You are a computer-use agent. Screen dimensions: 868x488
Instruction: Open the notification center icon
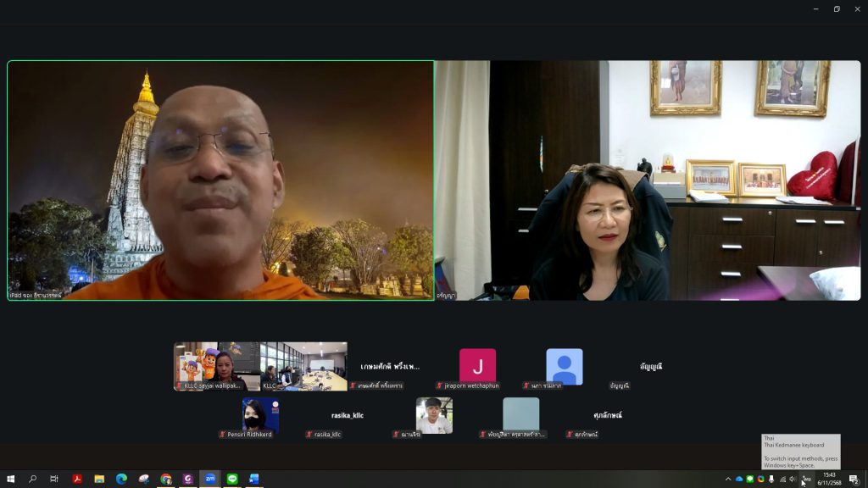click(854, 479)
